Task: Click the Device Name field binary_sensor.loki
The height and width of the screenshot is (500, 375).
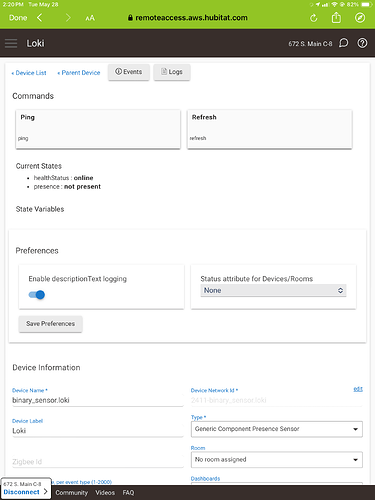Action: point(98,400)
